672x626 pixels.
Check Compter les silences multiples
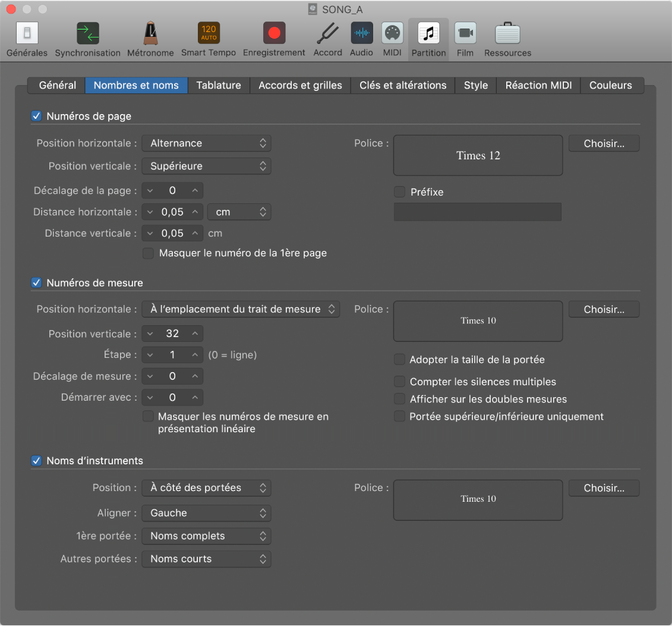coord(400,382)
